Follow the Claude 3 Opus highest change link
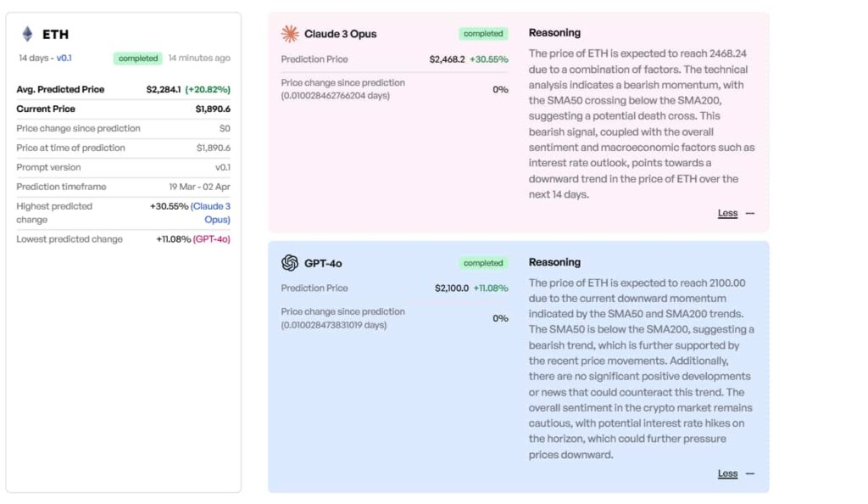 [x=210, y=212]
